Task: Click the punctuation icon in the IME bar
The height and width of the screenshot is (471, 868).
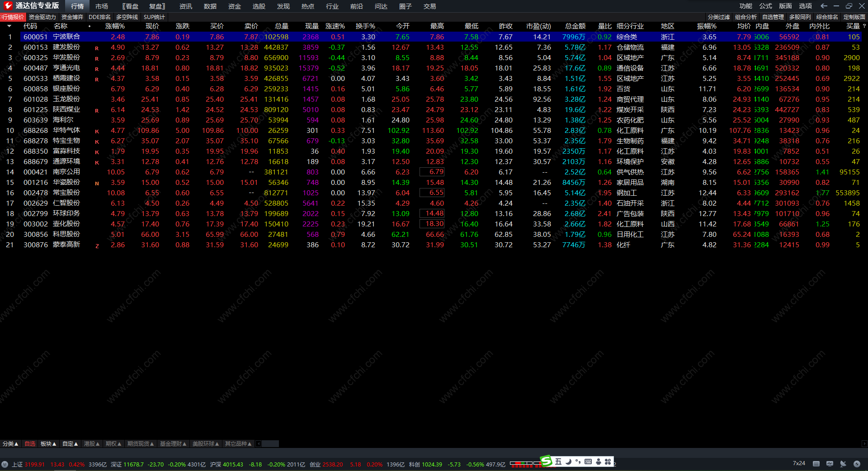Action: pos(578,462)
